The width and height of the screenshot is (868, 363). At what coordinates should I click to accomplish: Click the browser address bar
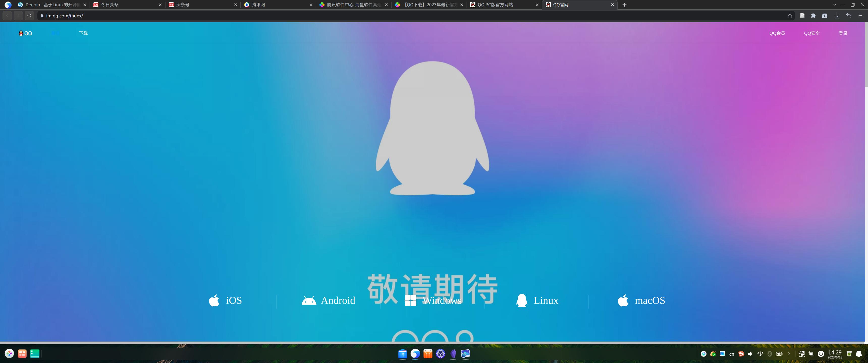[x=135, y=15]
